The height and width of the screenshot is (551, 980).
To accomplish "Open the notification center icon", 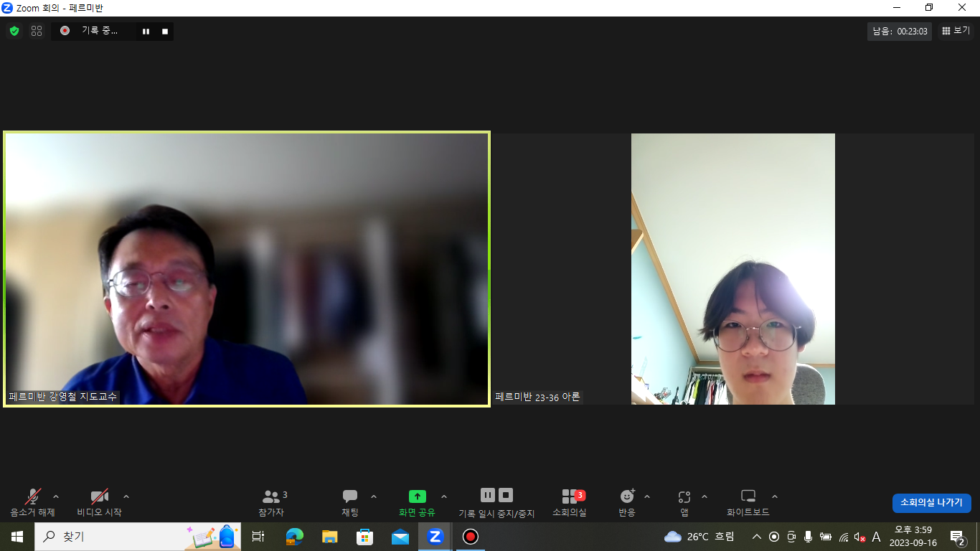I will 957,537.
